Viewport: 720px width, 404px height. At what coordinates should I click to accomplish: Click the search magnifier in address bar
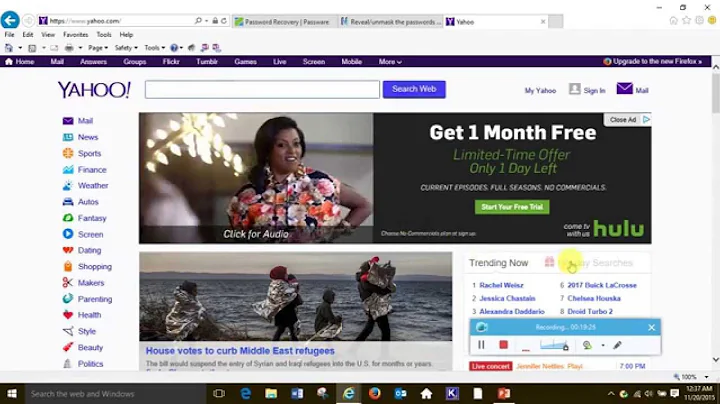click(x=198, y=21)
